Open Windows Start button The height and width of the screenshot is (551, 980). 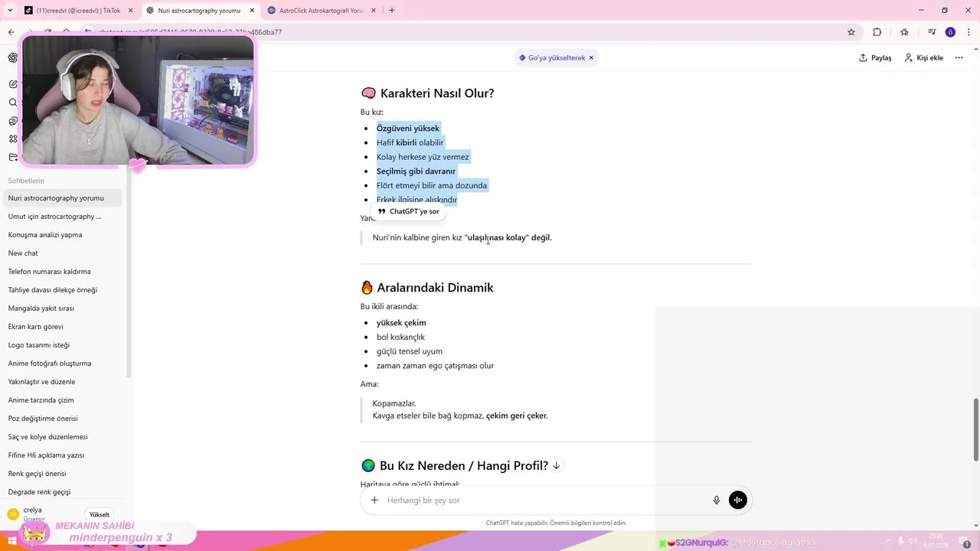[12, 541]
